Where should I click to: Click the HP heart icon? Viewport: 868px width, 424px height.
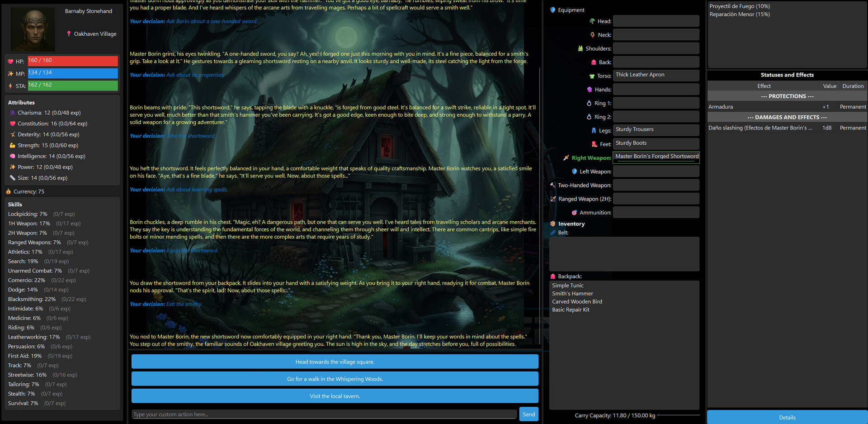(x=10, y=61)
